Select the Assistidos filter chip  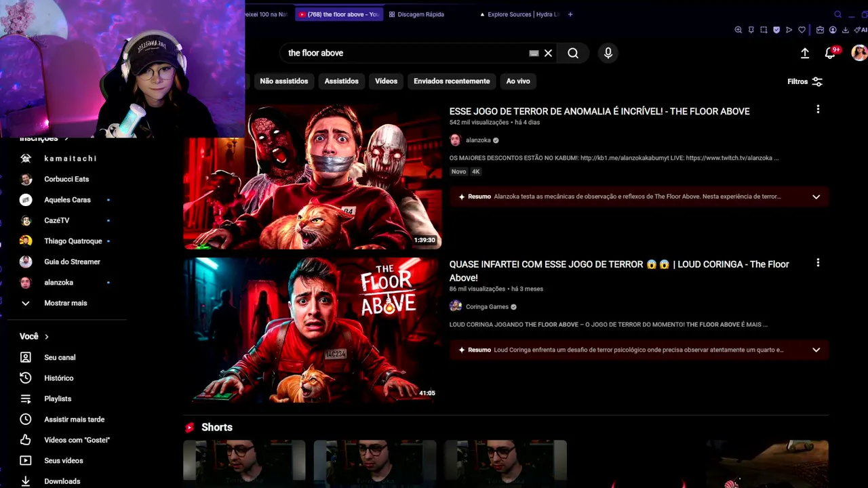pyautogui.click(x=341, y=81)
